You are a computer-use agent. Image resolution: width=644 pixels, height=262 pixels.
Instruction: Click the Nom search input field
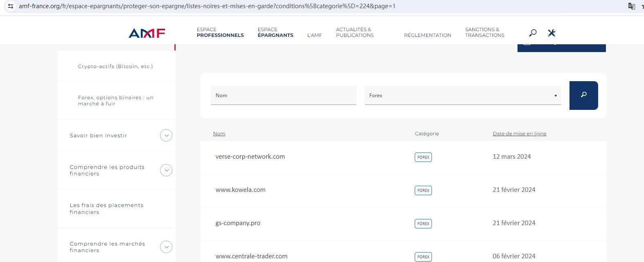tap(283, 96)
